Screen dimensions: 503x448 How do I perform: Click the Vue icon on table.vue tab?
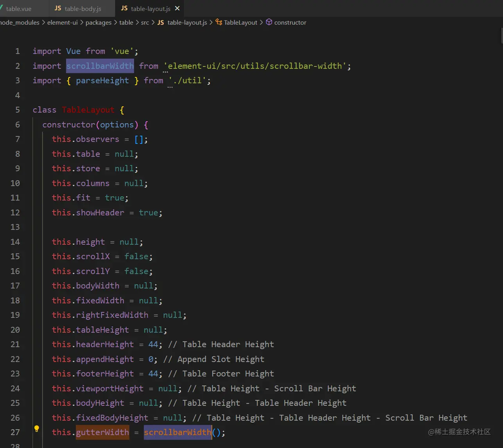pos(2,8)
